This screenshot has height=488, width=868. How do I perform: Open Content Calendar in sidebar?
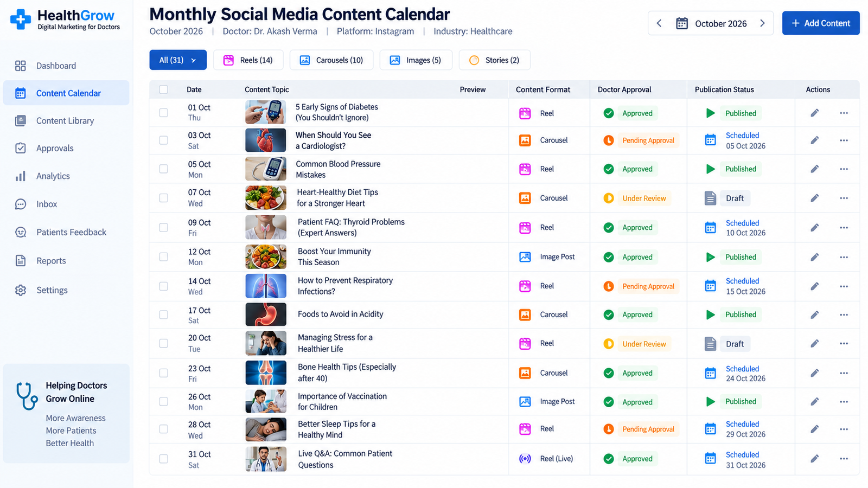[x=66, y=93]
